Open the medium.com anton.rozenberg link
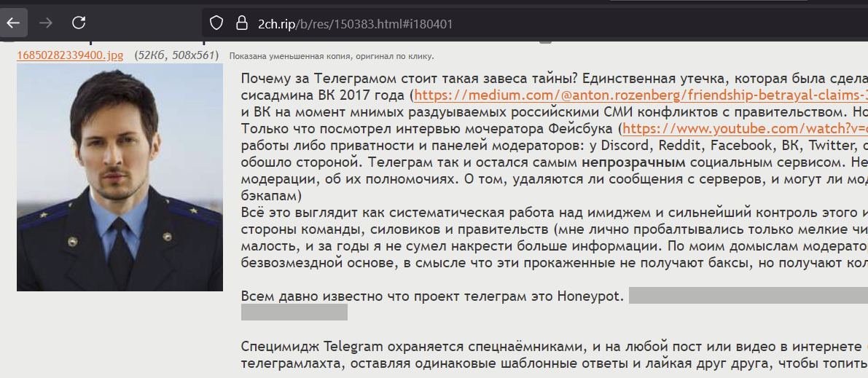 pyautogui.click(x=641, y=95)
